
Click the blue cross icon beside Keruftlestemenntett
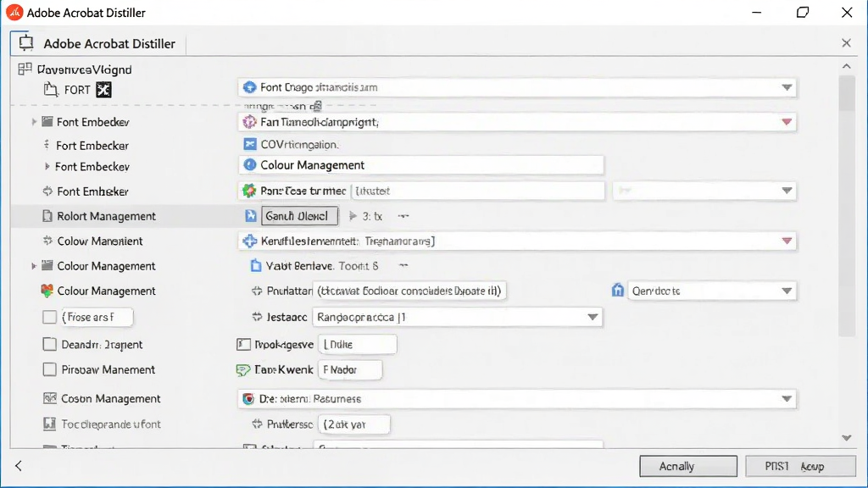click(250, 241)
